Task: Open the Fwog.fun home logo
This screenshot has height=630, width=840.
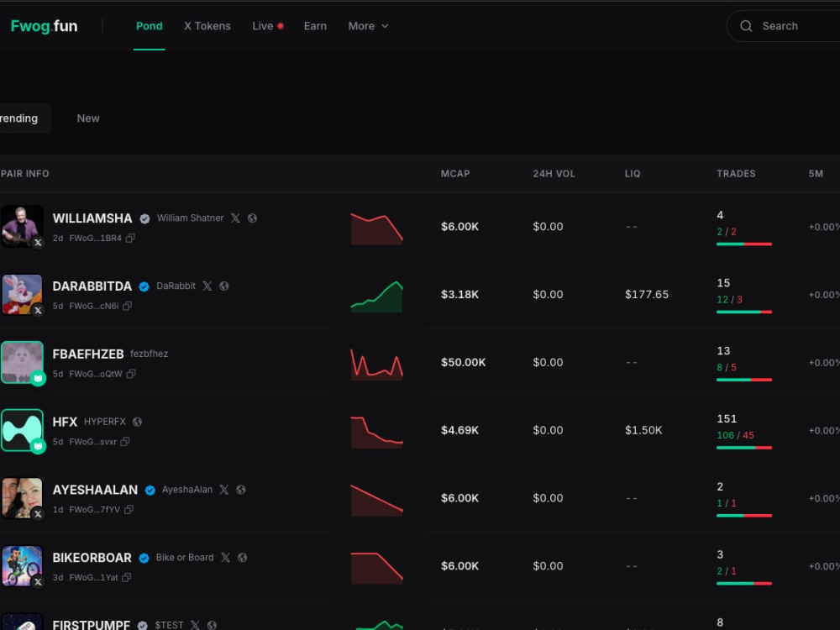Action: pyautogui.click(x=44, y=26)
